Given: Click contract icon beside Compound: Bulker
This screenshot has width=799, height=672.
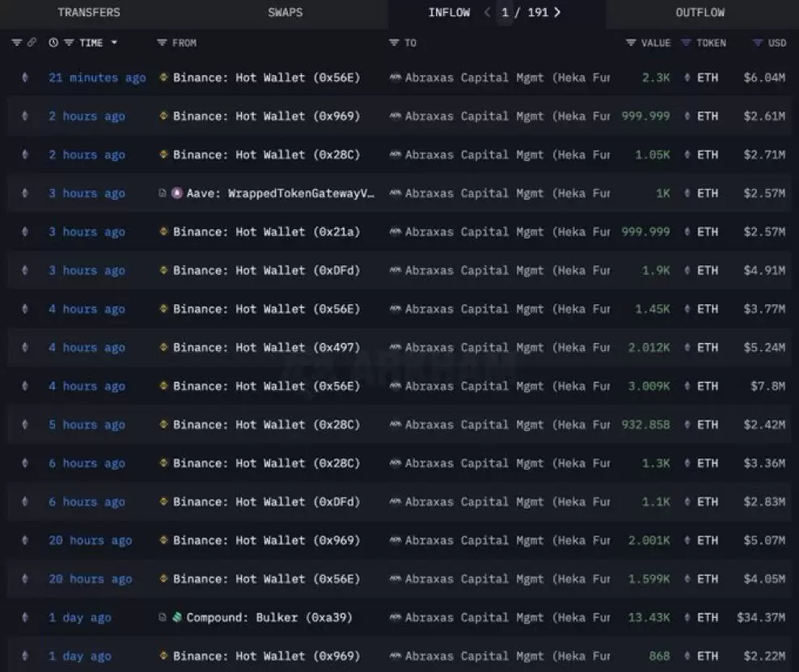Looking at the screenshot, I should 162,618.
